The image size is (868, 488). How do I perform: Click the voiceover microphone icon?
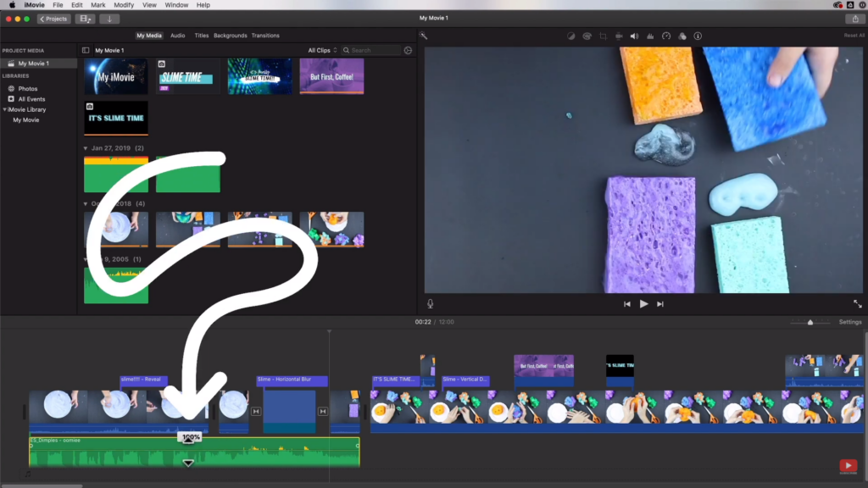(430, 304)
